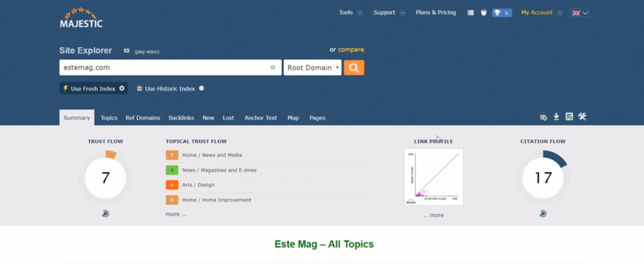Click the (play video) link

pos(147,52)
